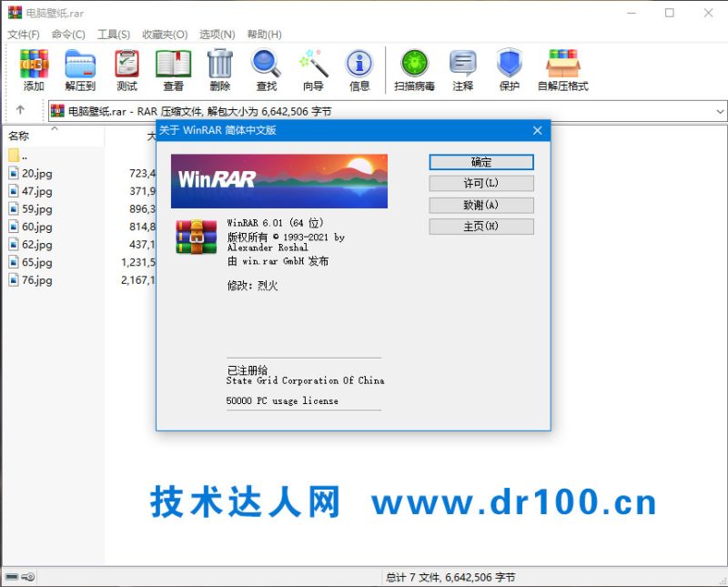The height and width of the screenshot is (587, 728).
Task: Click the '50000 PC usage license' text
Action: coord(282,400)
